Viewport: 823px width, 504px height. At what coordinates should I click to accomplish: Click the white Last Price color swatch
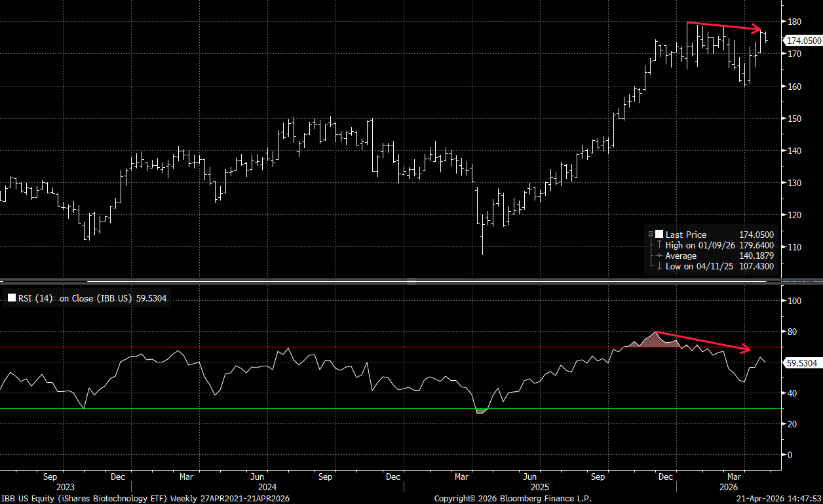pos(659,234)
